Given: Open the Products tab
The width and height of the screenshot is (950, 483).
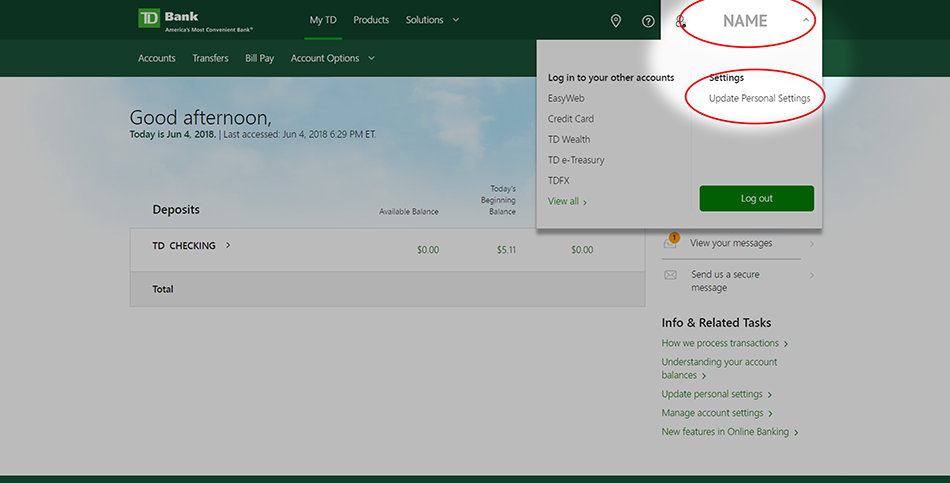Looking at the screenshot, I should tap(371, 20).
